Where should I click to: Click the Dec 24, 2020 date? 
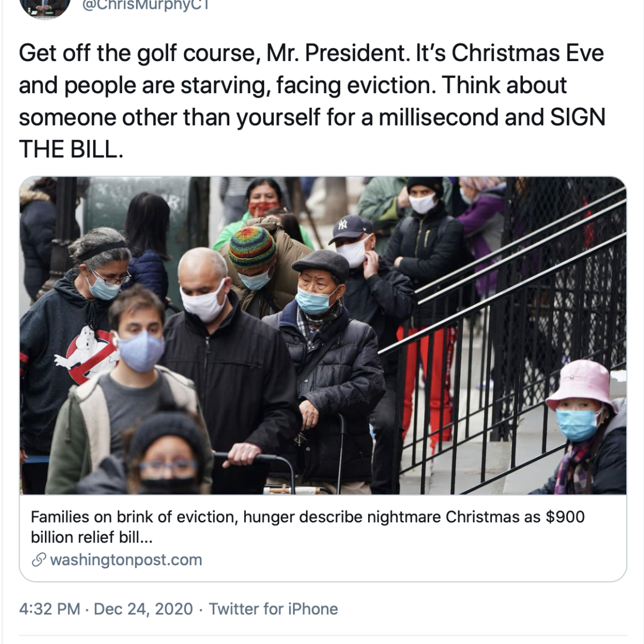click(x=143, y=609)
